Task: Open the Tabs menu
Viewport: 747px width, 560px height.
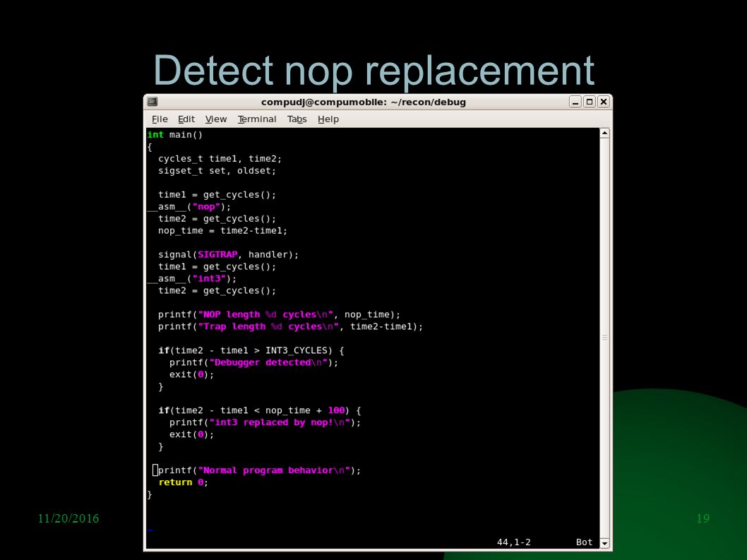Action: pos(297,119)
